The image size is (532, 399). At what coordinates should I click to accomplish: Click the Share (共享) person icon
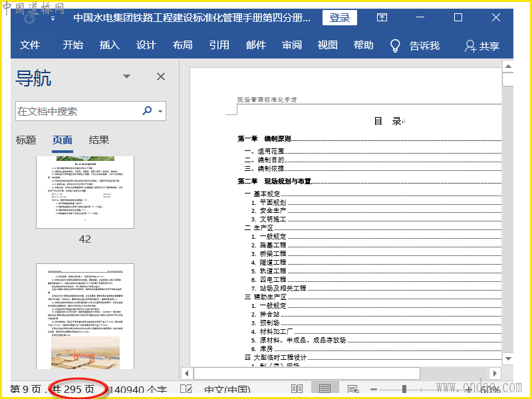coord(470,46)
